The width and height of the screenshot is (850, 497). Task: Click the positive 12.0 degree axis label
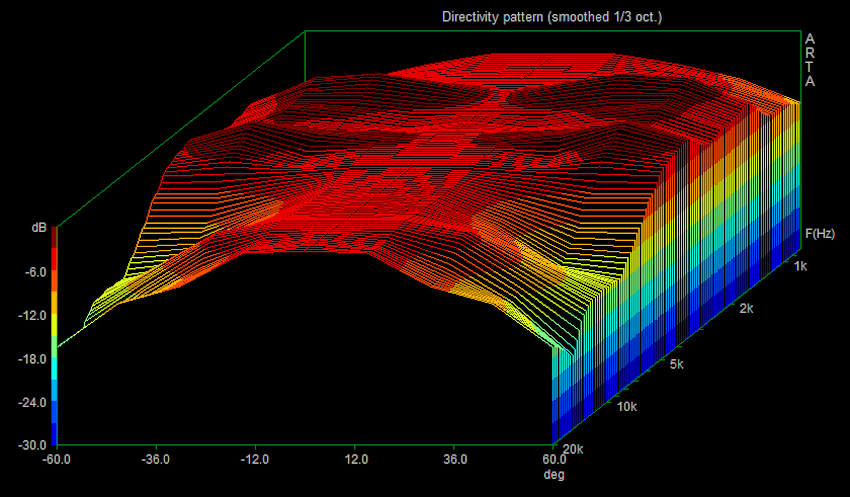pyautogui.click(x=355, y=459)
